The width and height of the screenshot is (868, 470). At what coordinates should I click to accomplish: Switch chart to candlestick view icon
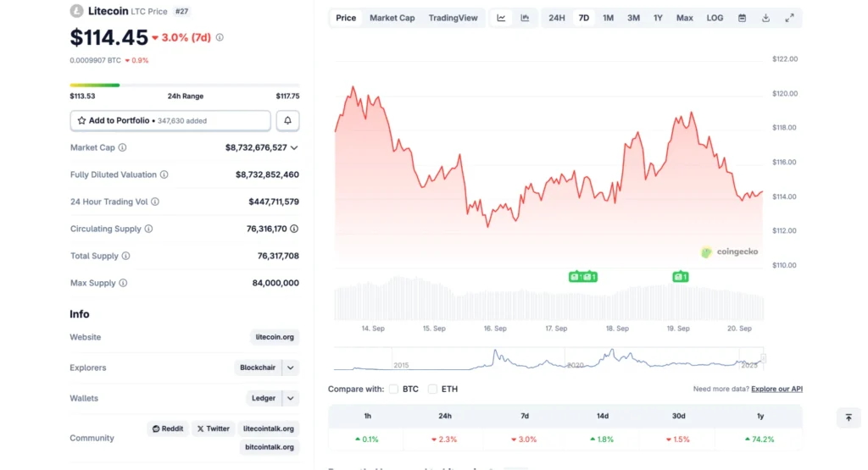(x=525, y=18)
